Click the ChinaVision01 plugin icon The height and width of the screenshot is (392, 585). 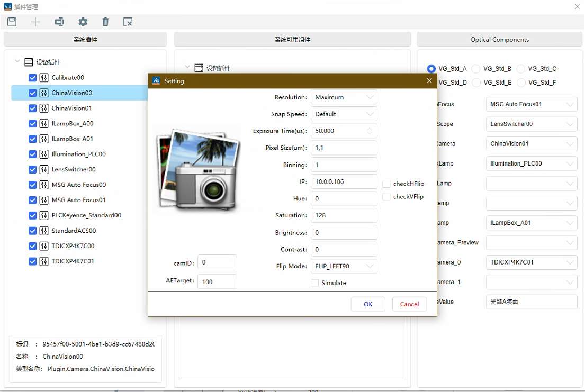44,108
